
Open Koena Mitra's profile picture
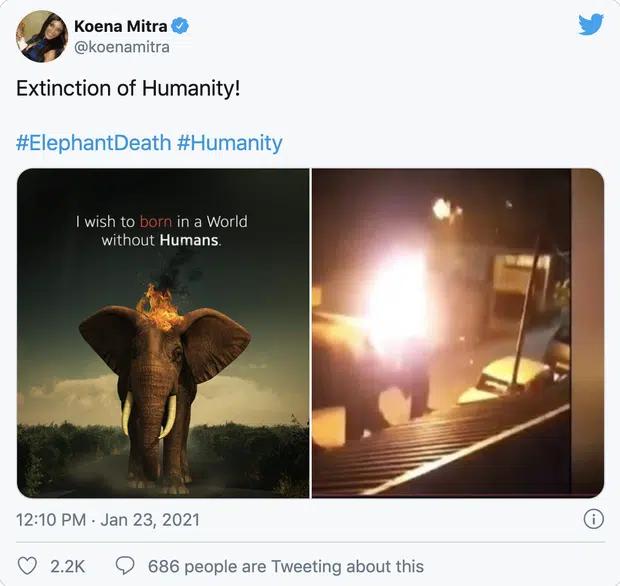point(41,35)
